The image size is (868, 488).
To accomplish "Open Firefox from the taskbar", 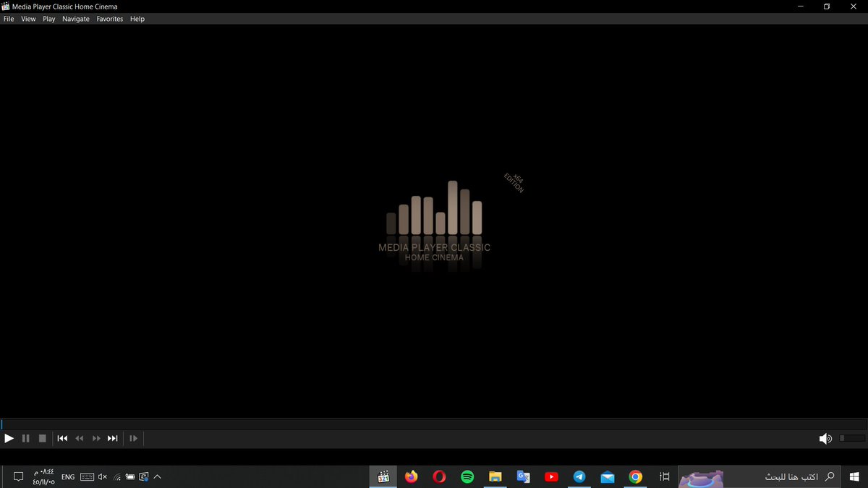I will (x=412, y=476).
